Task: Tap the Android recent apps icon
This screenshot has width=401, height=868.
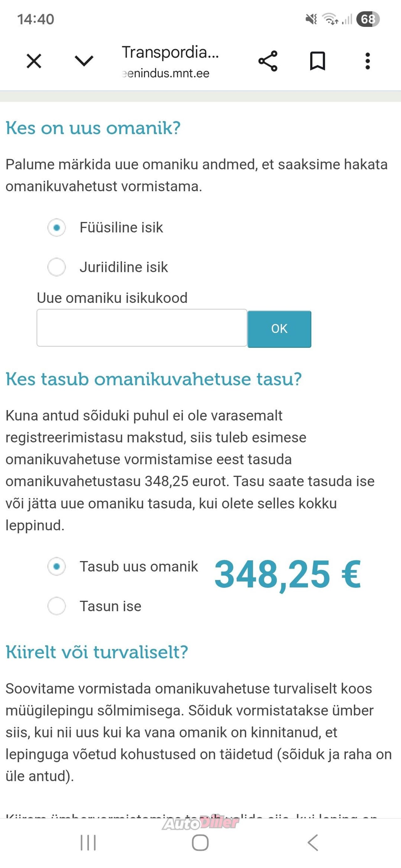Action: point(88,843)
